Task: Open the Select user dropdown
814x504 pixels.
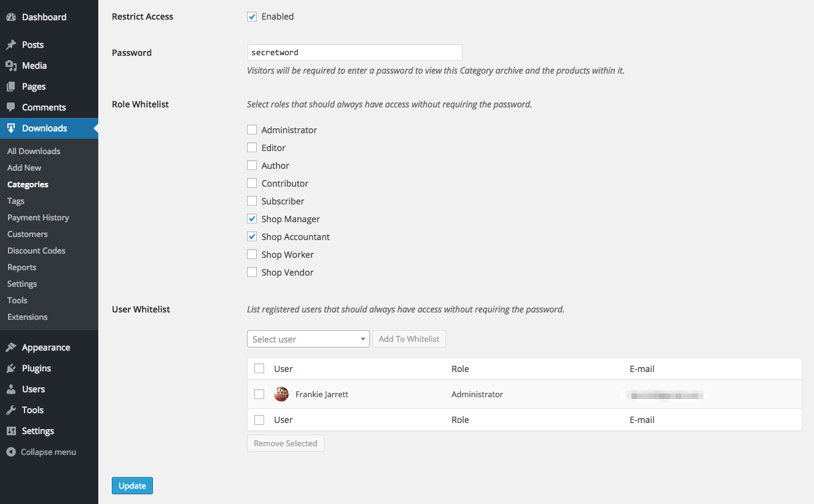Action: [308, 339]
